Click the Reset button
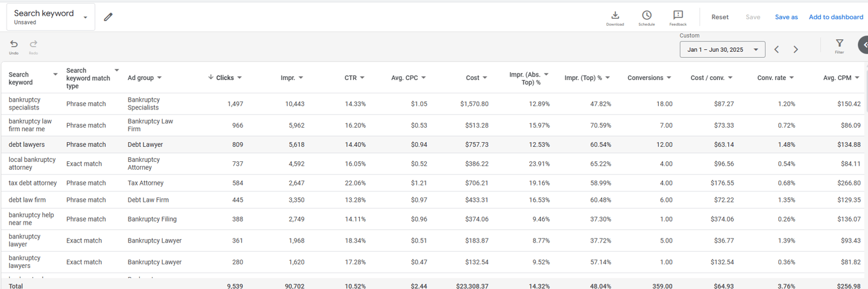 (720, 17)
